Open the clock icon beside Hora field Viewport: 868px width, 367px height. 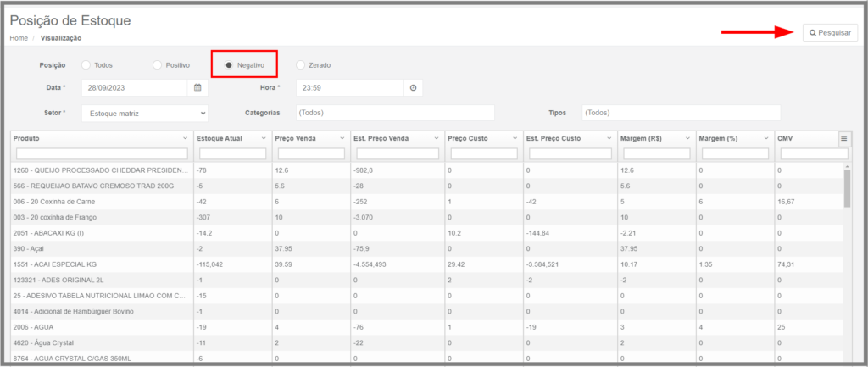click(413, 87)
